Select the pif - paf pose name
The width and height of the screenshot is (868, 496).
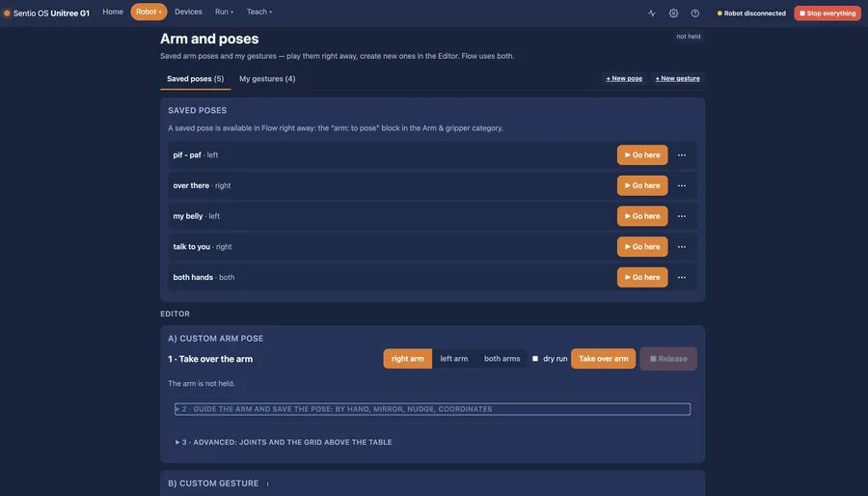click(187, 155)
